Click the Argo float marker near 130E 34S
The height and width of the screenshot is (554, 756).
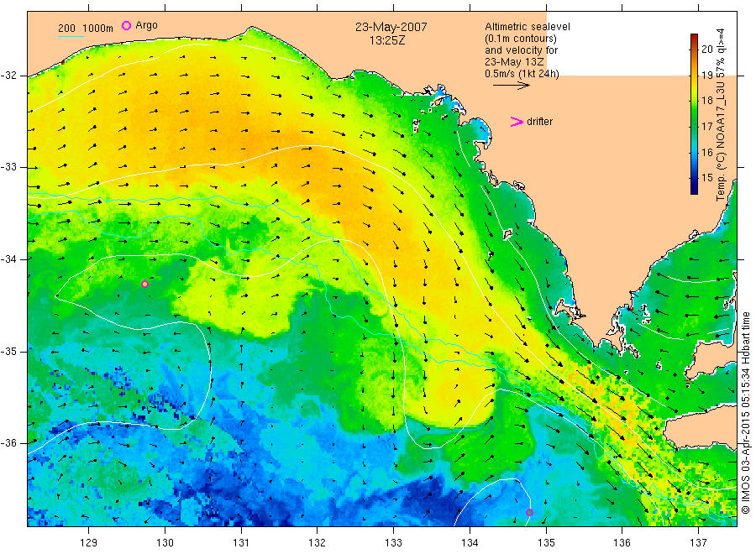point(144,285)
